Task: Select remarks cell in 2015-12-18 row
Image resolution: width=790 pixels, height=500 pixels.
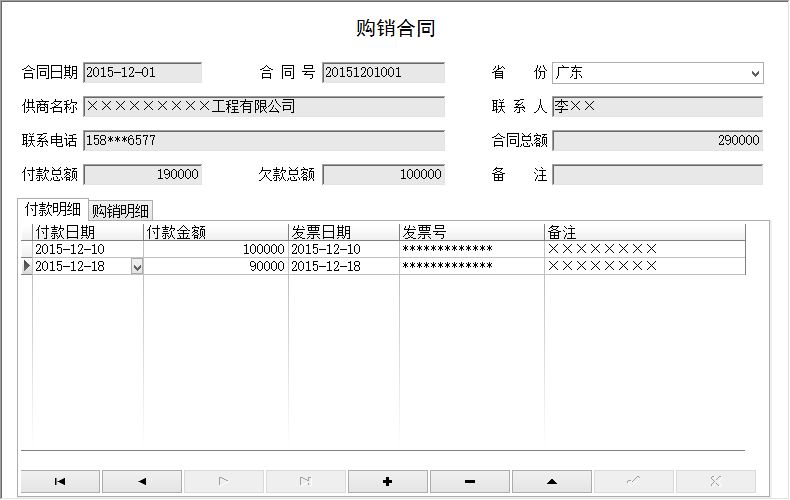Action: click(645, 267)
